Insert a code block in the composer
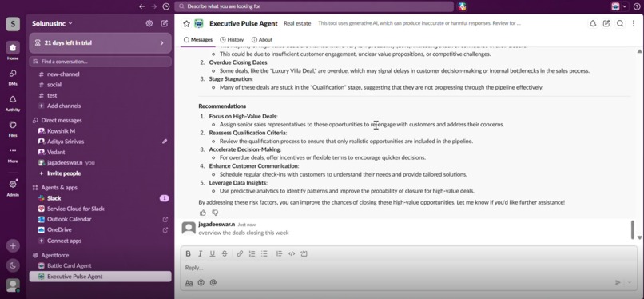Viewport: 644px width, 299px height. tap(304, 253)
